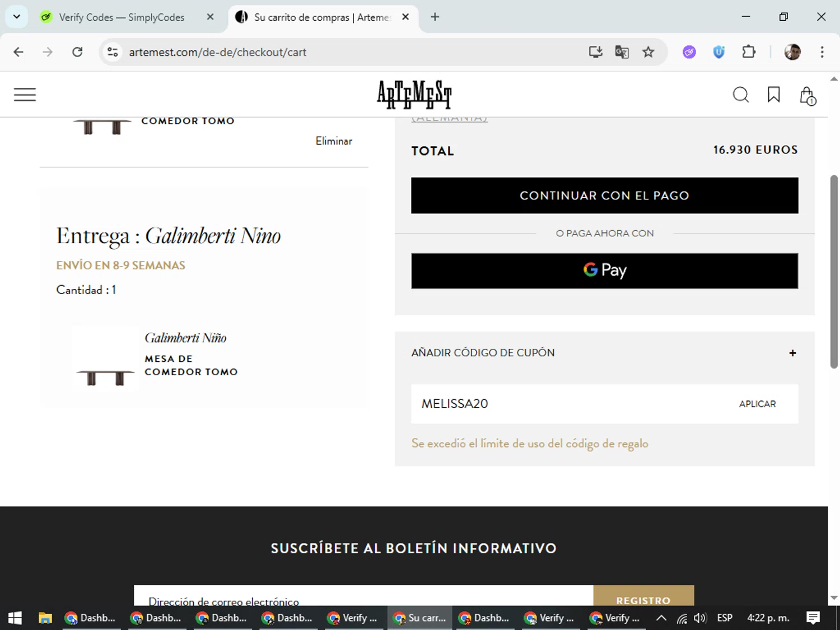The image size is (840, 630).
Task: Open the tab search dropdown arrow
Action: coord(17,17)
